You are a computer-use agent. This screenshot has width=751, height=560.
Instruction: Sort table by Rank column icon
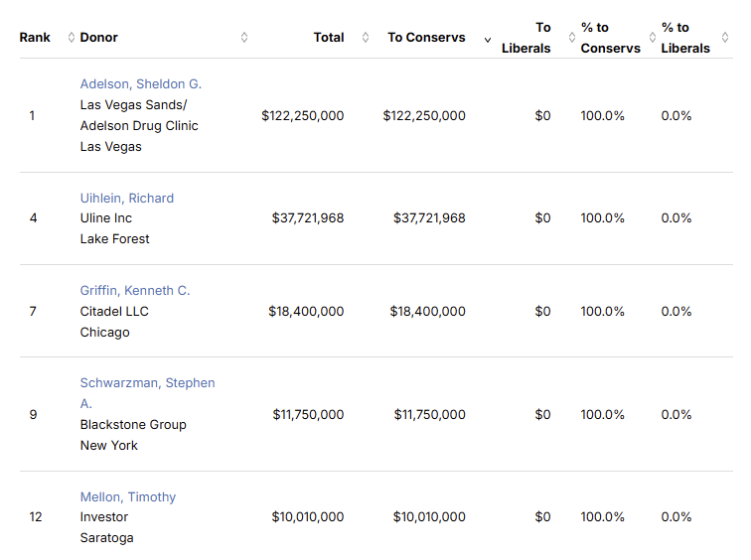(72, 38)
